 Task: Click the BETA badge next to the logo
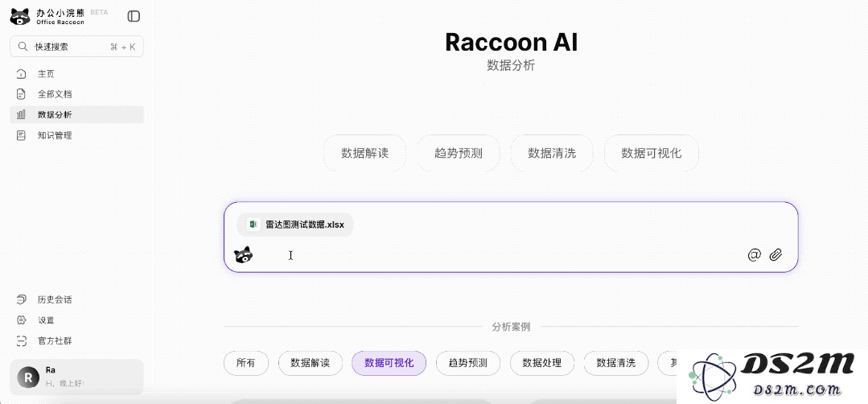(99, 12)
